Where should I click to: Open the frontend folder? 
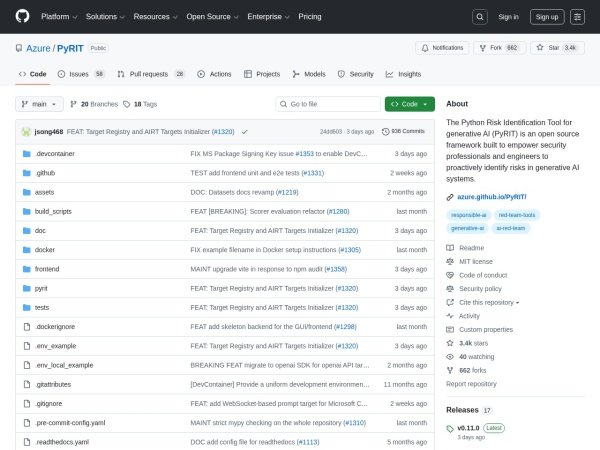point(47,269)
